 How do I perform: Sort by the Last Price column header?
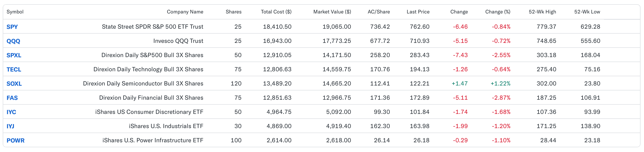coord(418,12)
